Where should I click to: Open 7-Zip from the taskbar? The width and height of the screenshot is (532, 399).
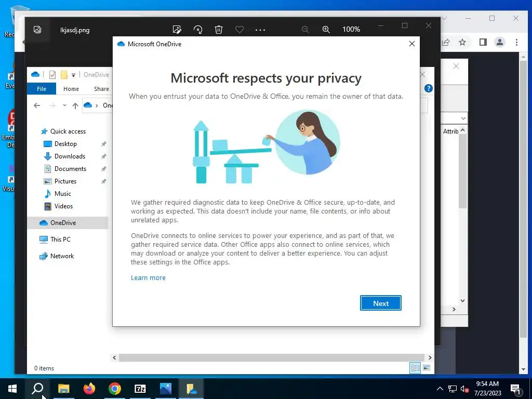click(x=140, y=389)
